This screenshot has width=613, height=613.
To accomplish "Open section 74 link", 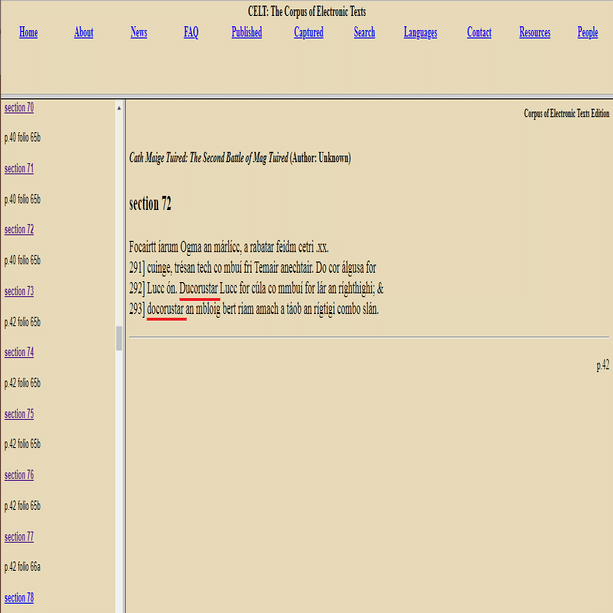I will tap(19, 352).
